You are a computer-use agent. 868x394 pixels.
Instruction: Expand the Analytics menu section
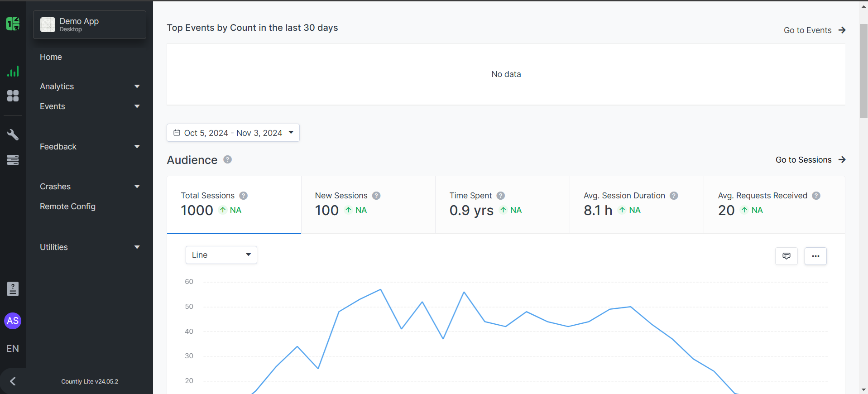coord(90,86)
